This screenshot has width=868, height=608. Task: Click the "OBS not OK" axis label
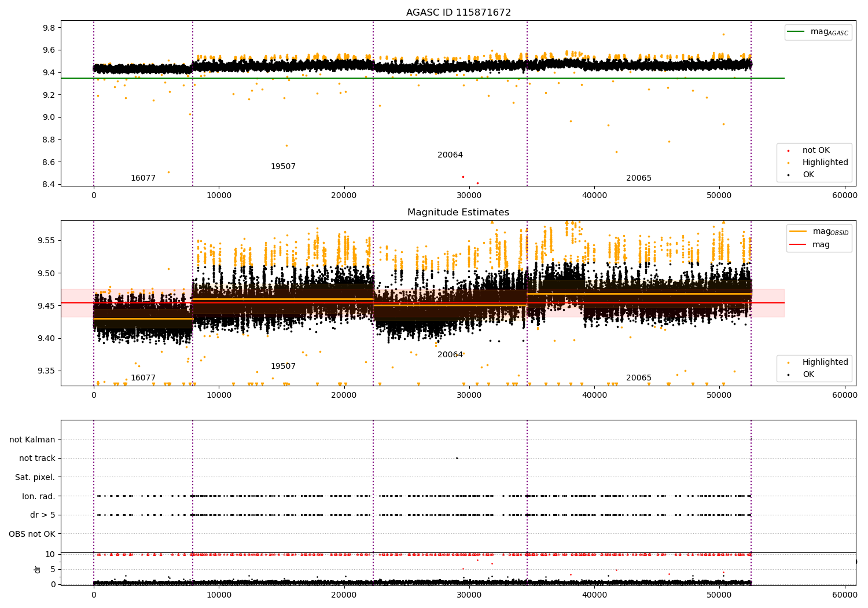click(32, 534)
